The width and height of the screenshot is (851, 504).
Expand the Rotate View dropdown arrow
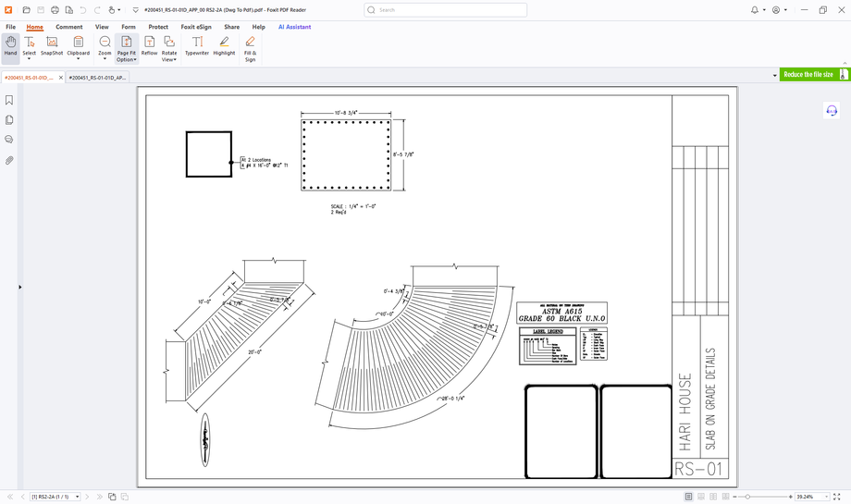[175, 60]
